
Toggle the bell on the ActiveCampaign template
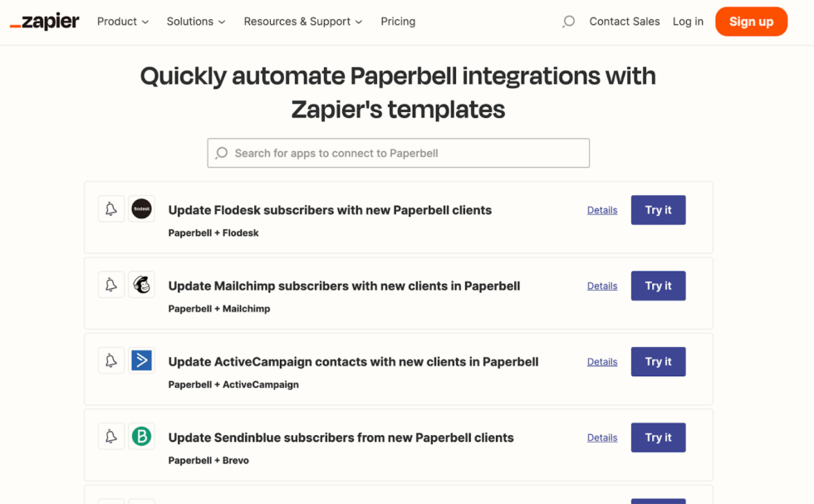pos(111,361)
